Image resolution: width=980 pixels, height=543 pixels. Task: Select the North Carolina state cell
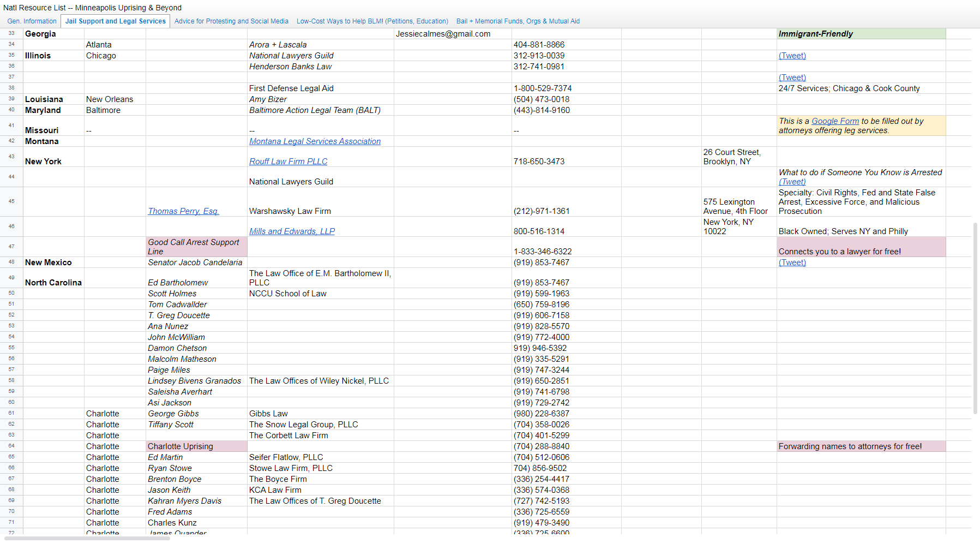(x=53, y=278)
